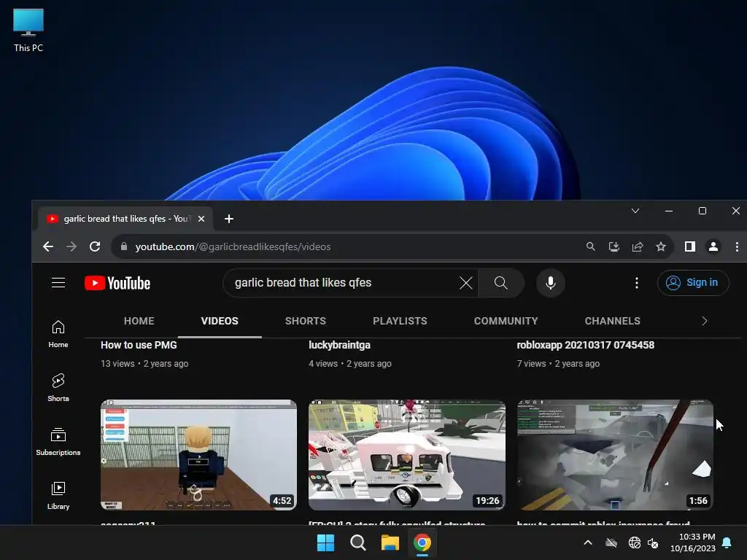Open the COMMUNITY channel tab
Screen dimensions: 747x560
pos(506,321)
